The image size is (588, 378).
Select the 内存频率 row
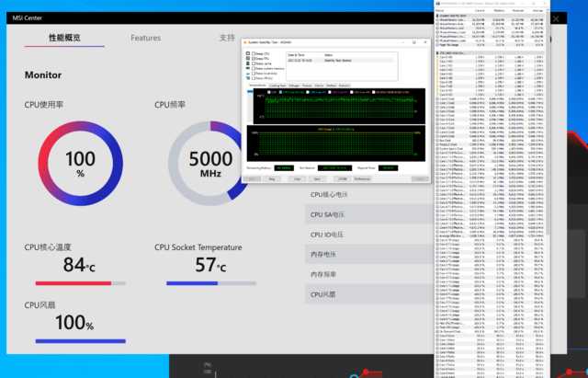click(369, 274)
